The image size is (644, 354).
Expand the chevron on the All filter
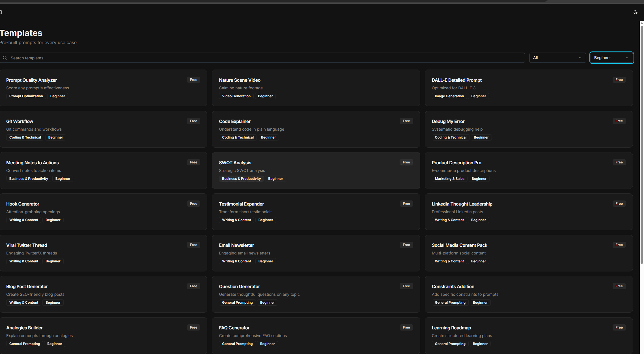click(580, 57)
